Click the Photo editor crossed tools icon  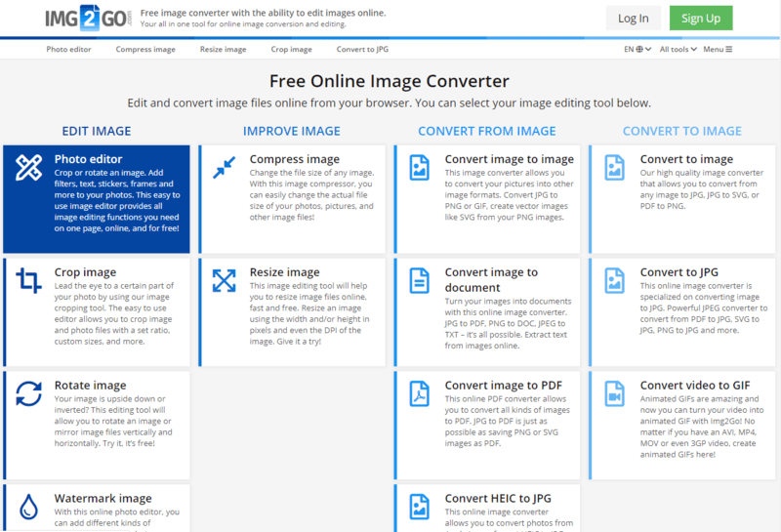coord(28,167)
